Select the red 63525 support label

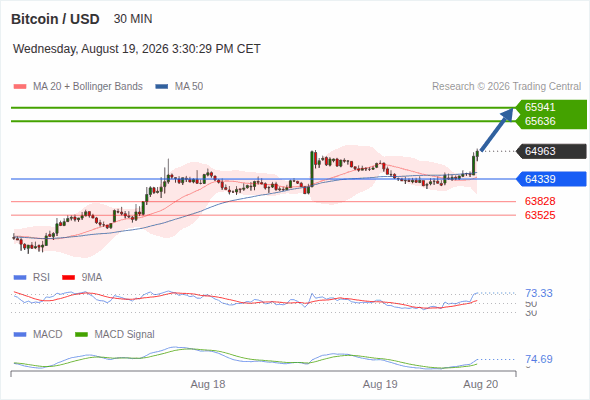pyautogui.click(x=540, y=215)
